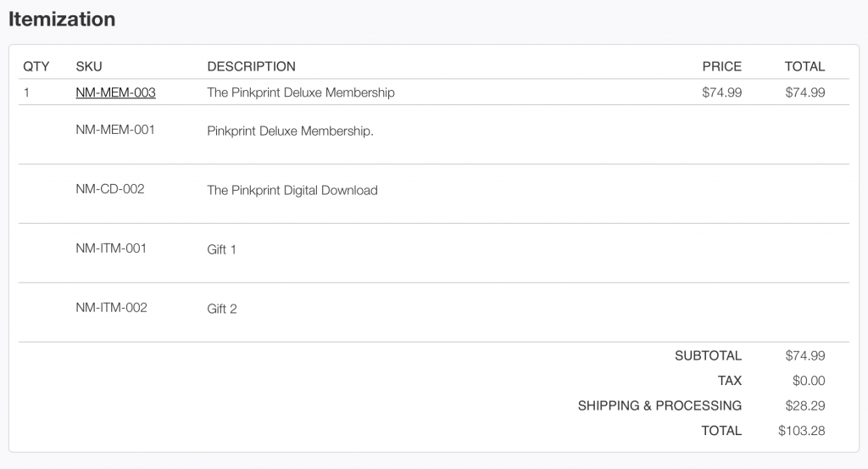This screenshot has width=868, height=469.
Task: Click the DESCRIPTION column header
Action: (x=251, y=66)
